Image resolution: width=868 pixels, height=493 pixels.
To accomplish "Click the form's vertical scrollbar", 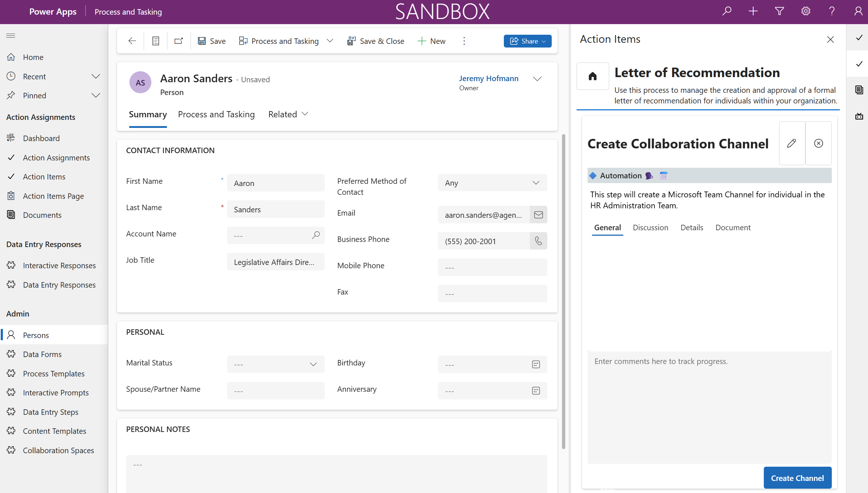I will [563, 292].
